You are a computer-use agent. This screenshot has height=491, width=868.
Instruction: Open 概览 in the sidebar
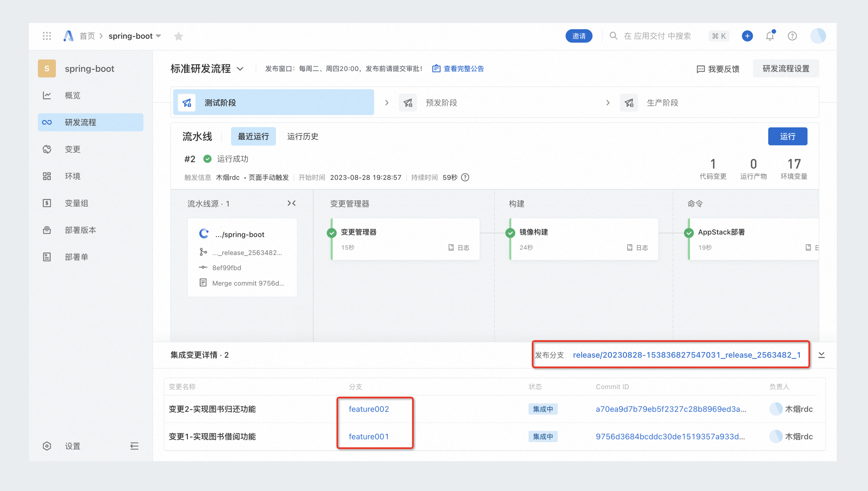coord(90,95)
